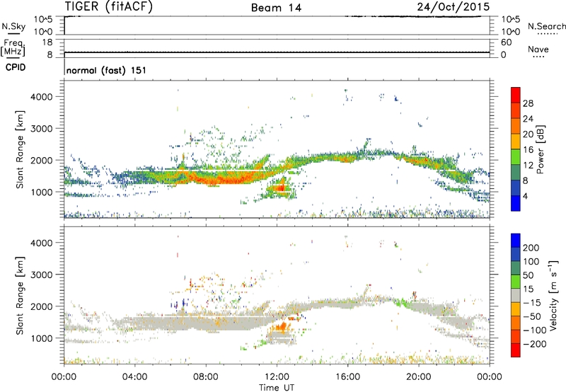Click the "3000" range tick in the velocity panel
The height and width of the screenshot is (392, 566).
[x=42, y=275]
